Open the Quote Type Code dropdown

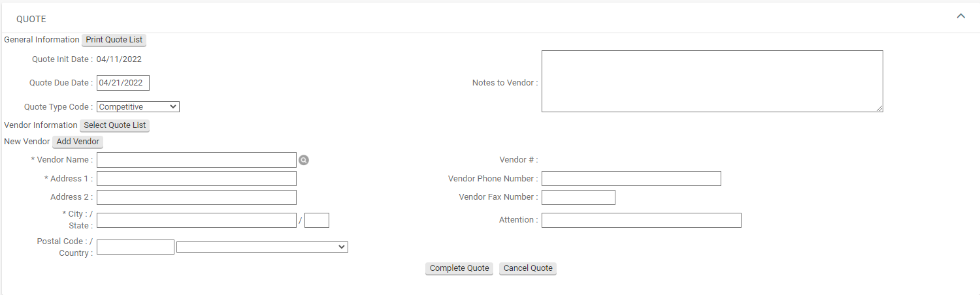pyautogui.click(x=138, y=106)
